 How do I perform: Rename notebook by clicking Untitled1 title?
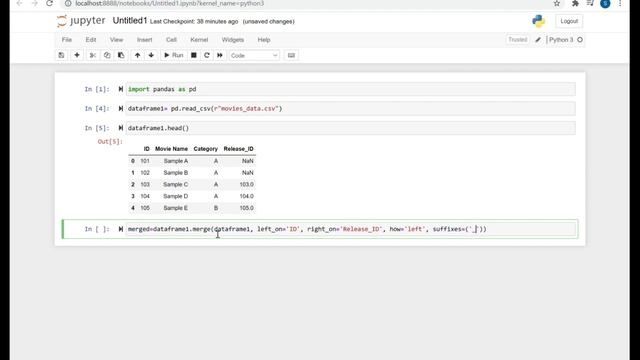coord(129,21)
